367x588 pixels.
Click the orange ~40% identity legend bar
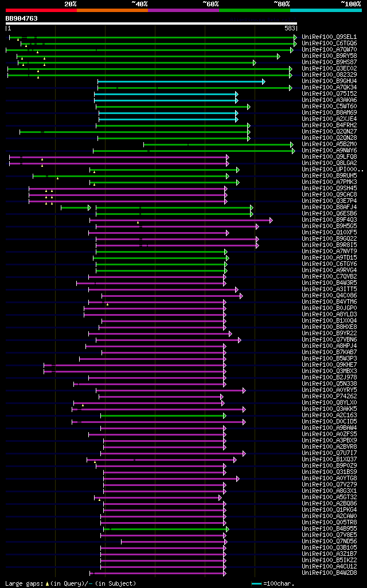point(112,10)
